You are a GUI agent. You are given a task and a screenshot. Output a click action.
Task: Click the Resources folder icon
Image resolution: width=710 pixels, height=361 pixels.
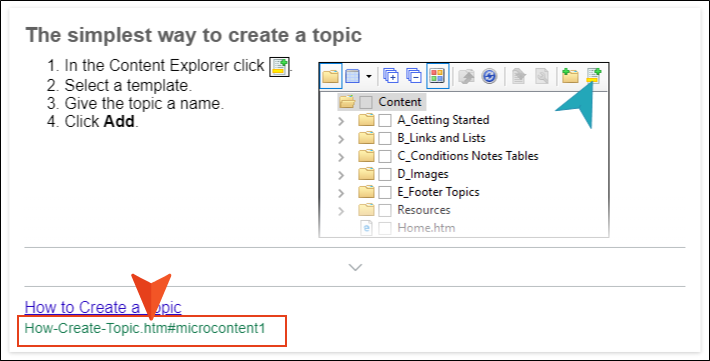click(x=366, y=210)
